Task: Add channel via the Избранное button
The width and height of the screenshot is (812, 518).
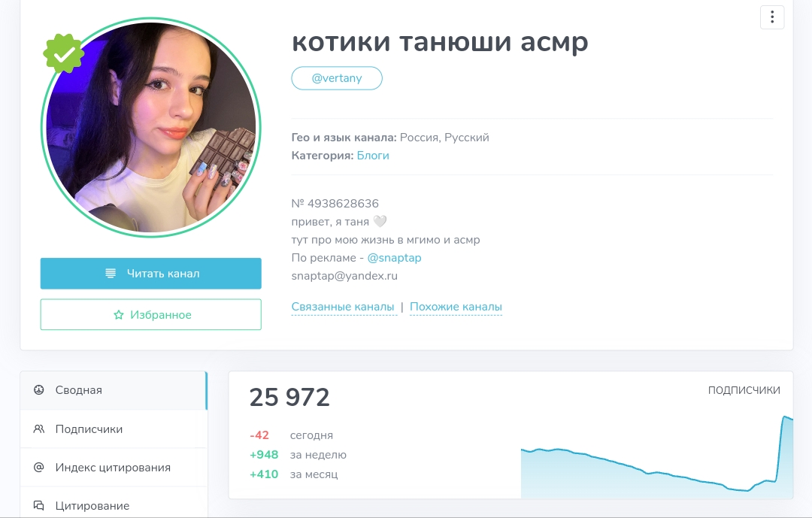Action: (x=150, y=314)
